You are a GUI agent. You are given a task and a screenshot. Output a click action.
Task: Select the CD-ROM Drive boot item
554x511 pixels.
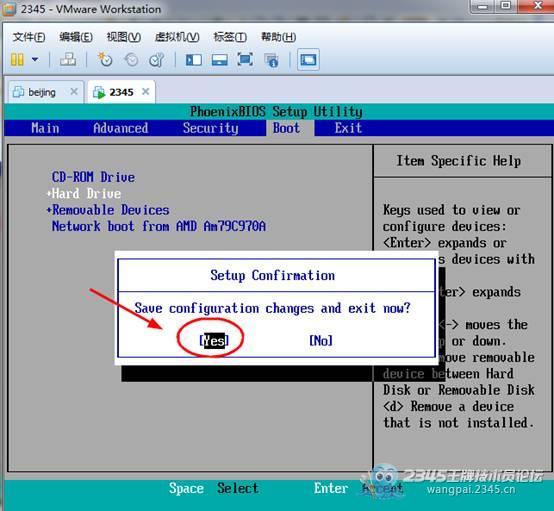(x=93, y=177)
